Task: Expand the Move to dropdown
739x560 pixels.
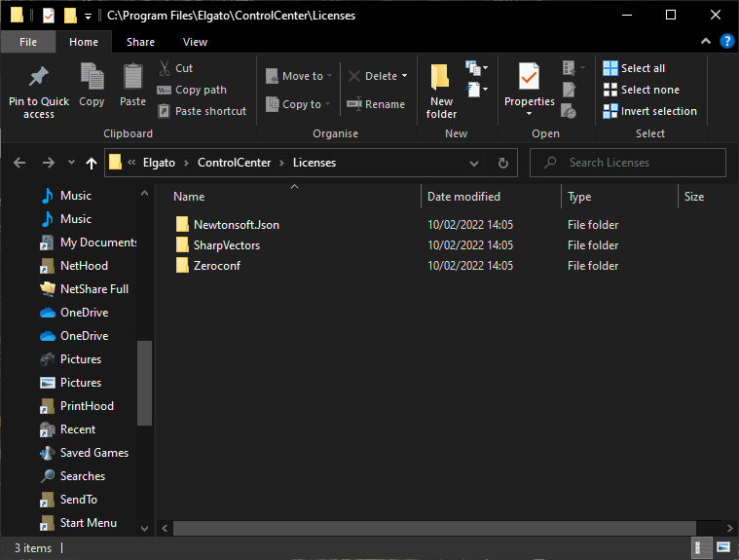Action: click(x=329, y=76)
